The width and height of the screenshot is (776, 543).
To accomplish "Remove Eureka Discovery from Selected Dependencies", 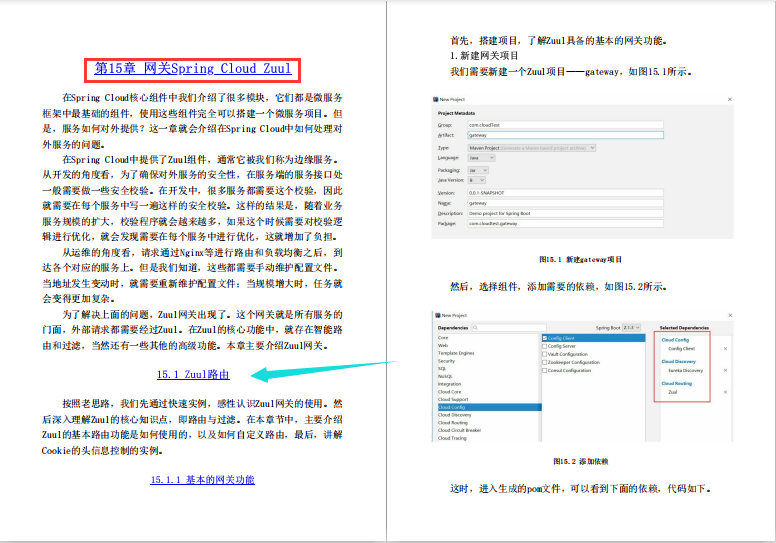I will [726, 371].
